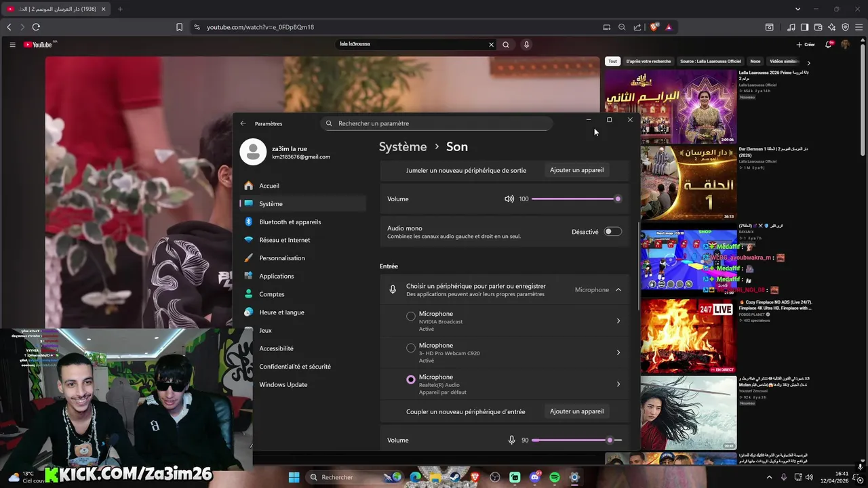Click the Brave address bar URL
Screen dimensions: 868x488
(260, 27)
